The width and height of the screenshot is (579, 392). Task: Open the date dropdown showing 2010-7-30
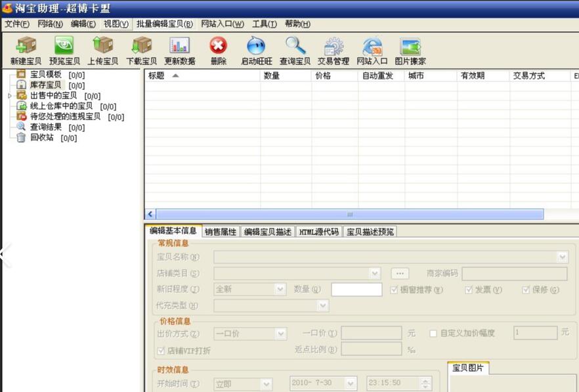pyautogui.click(x=351, y=384)
